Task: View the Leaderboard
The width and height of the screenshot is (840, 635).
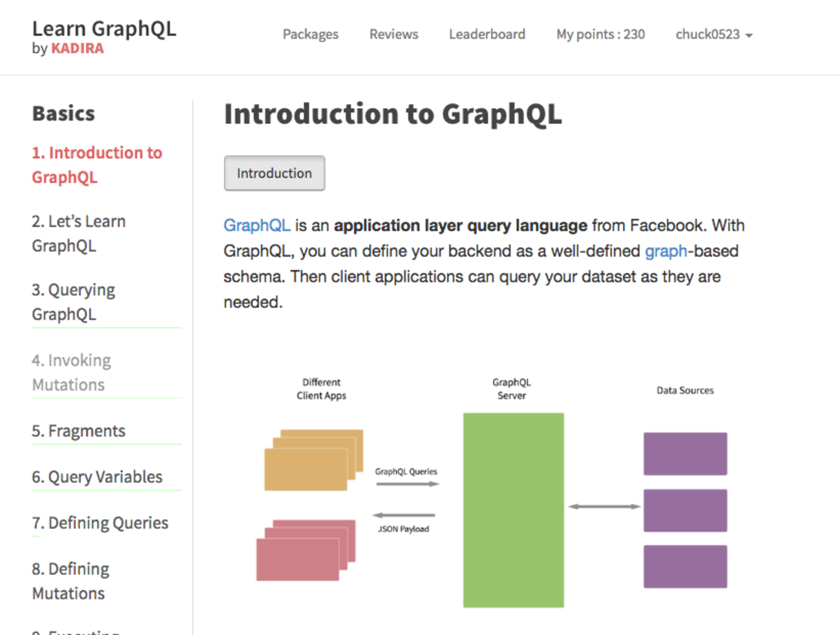Action: click(487, 34)
